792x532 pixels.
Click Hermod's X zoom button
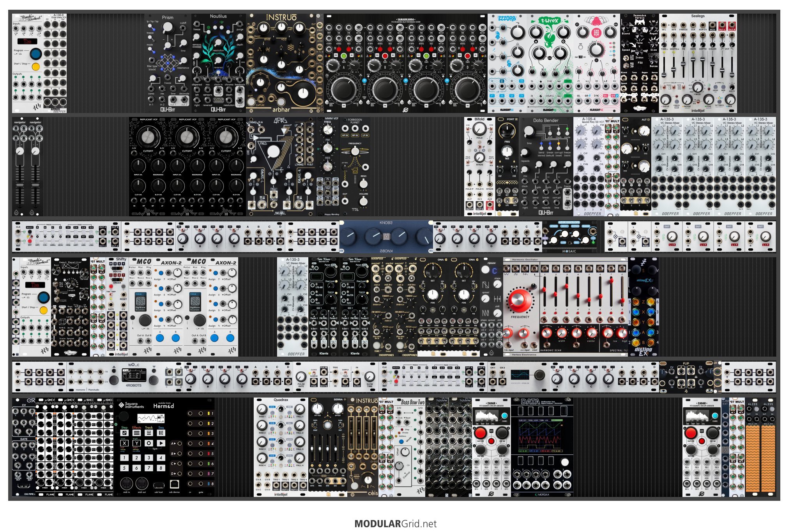click(124, 443)
